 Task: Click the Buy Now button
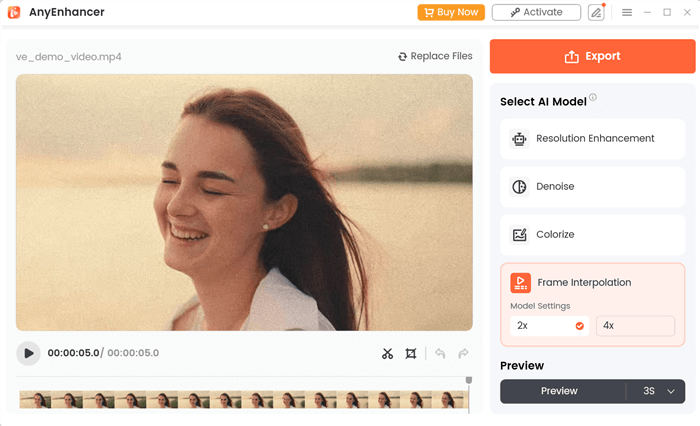point(451,12)
